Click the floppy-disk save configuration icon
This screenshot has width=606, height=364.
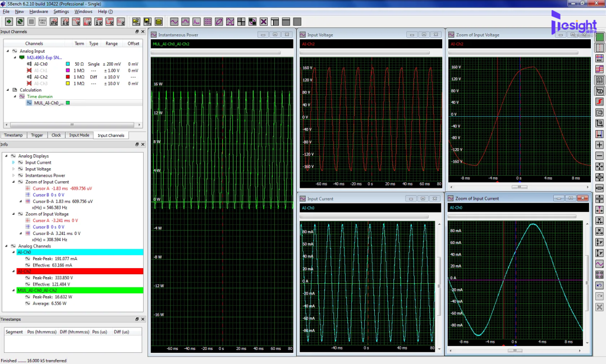coord(147,22)
